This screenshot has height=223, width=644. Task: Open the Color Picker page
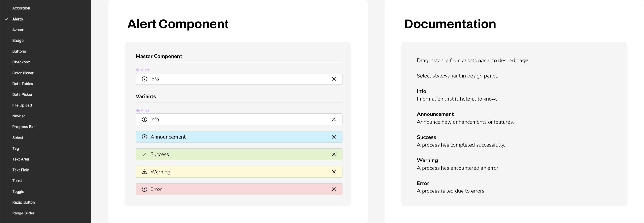23,73
